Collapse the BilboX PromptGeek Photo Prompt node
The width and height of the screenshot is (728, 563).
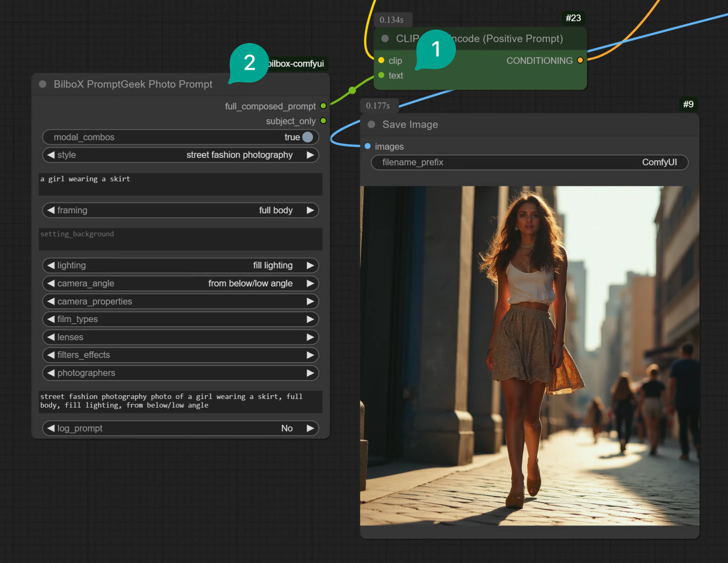(x=43, y=84)
